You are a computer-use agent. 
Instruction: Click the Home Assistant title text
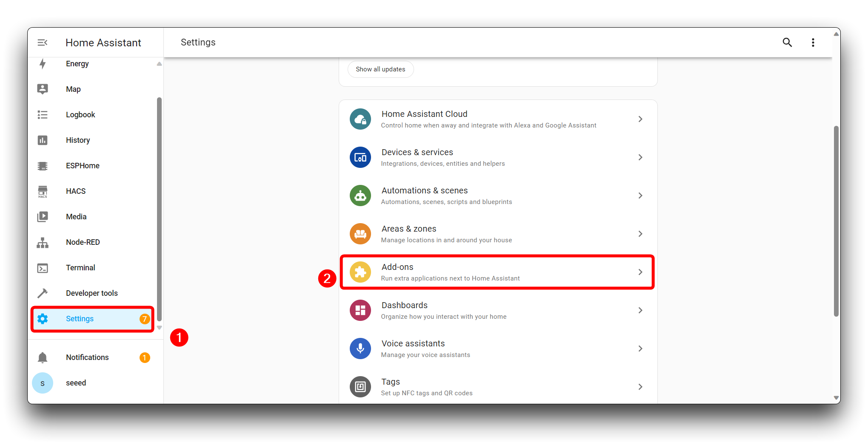coord(103,43)
